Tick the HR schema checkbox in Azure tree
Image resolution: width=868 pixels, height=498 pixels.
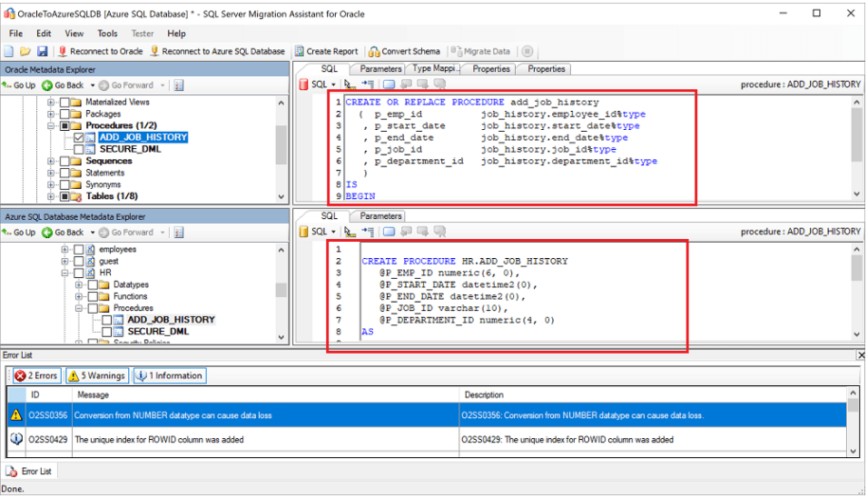[79, 273]
